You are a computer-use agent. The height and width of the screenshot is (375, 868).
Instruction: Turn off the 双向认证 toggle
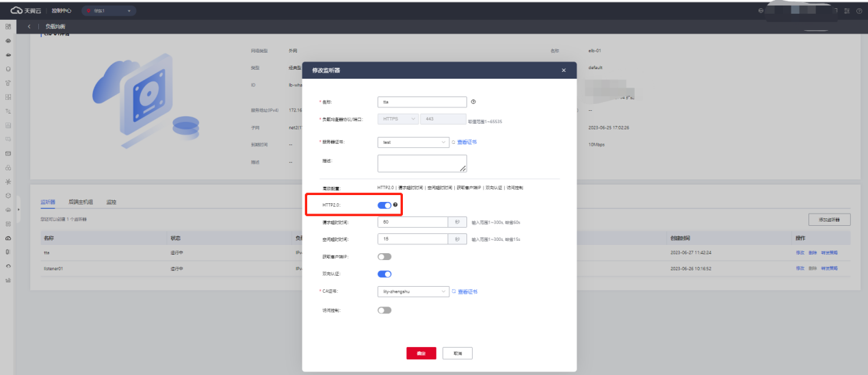tap(384, 274)
